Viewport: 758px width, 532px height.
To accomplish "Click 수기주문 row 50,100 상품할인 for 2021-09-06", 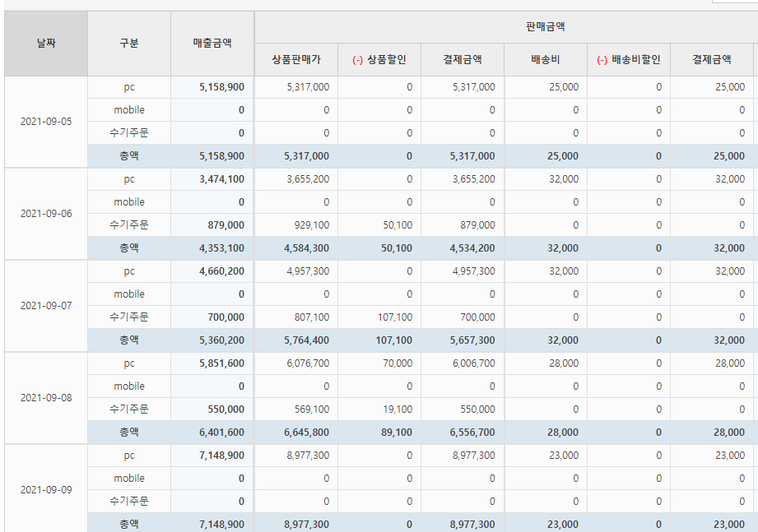I will [398, 225].
